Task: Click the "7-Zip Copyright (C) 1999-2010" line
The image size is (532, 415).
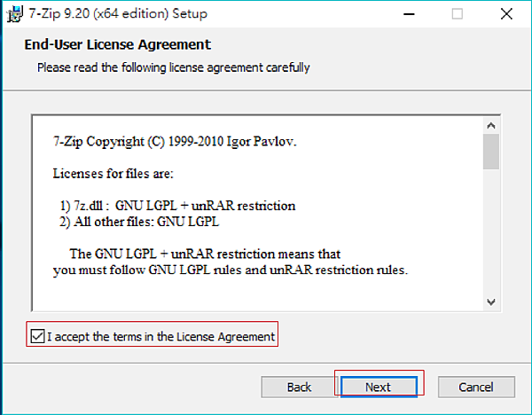Action: coord(175,141)
